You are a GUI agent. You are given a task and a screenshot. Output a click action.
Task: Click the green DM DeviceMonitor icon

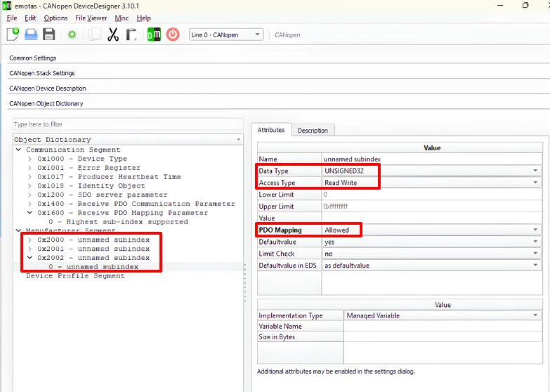[154, 34]
